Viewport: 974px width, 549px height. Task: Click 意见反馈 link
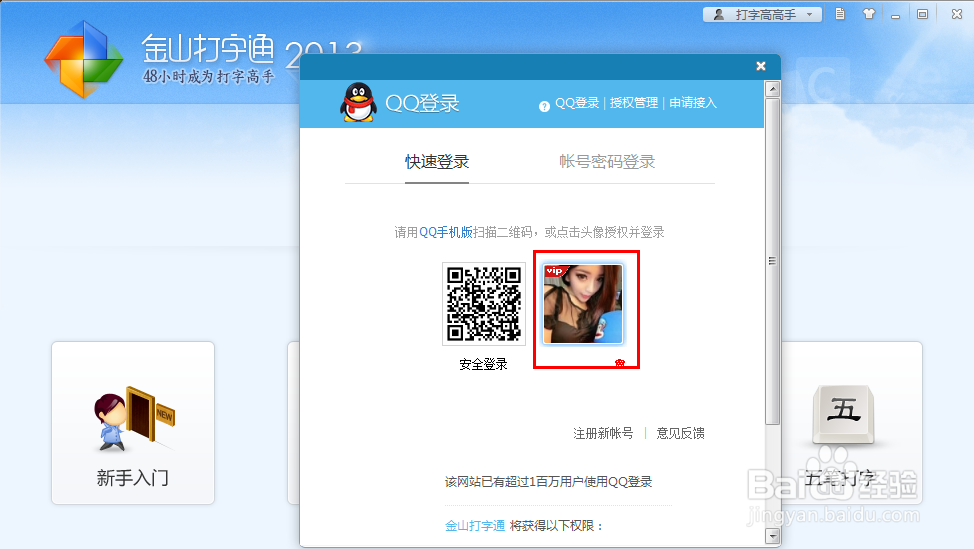pyautogui.click(x=680, y=433)
